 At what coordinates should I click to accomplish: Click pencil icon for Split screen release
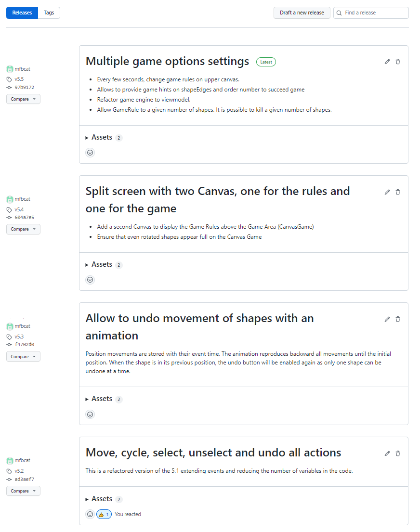click(x=387, y=192)
